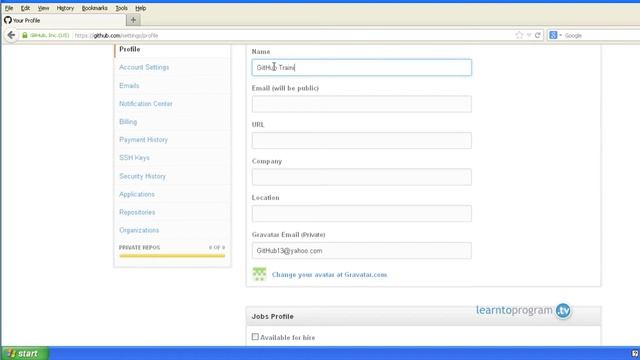Open SSH Keys settings

[x=134, y=158]
